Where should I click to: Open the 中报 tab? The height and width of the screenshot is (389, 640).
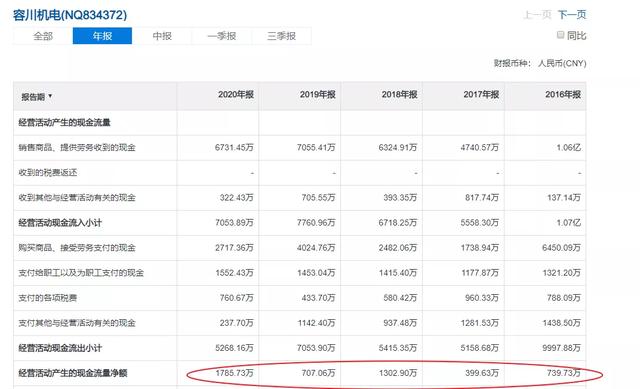[162, 36]
